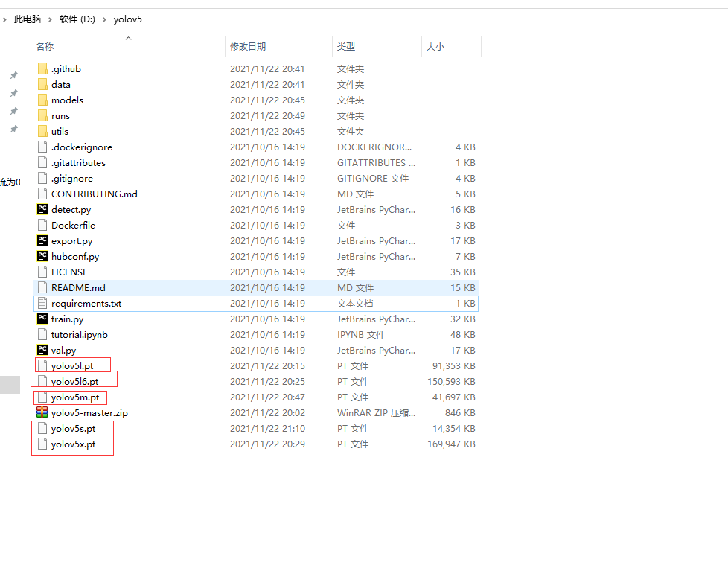Select the file name yolov5x.pt
The width and height of the screenshot is (728, 562).
tap(74, 444)
